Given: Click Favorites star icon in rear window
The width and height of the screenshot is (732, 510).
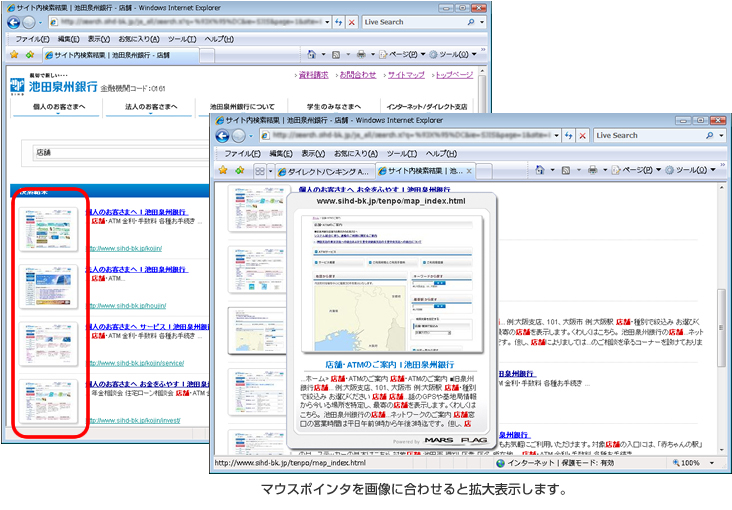Looking at the screenshot, I should tap(14, 55).
